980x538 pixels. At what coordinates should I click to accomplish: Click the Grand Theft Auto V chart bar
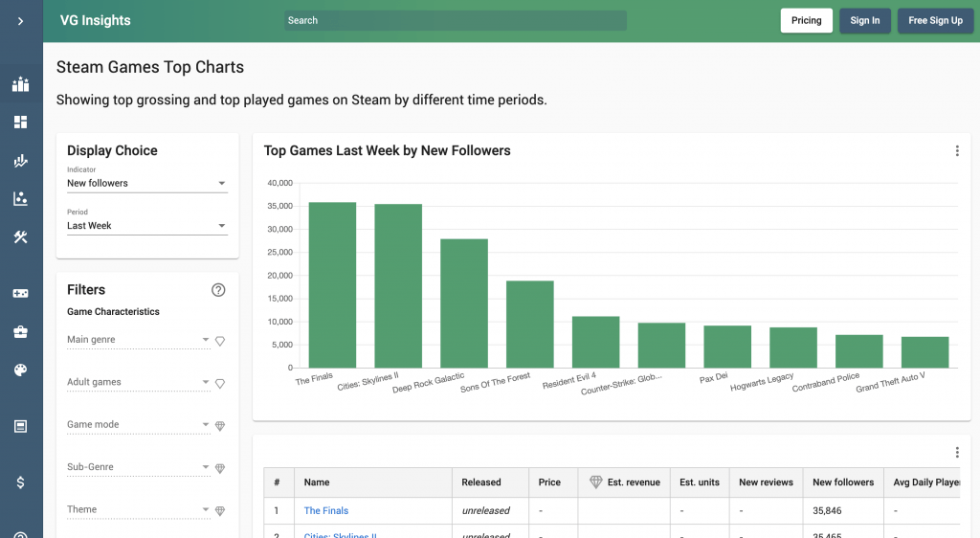(925, 352)
